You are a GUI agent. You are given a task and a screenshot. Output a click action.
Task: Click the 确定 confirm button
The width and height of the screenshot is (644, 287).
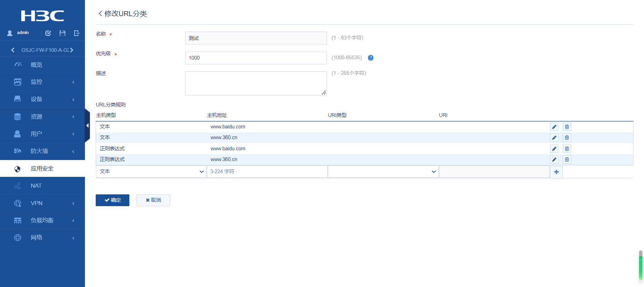coord(113,200)
